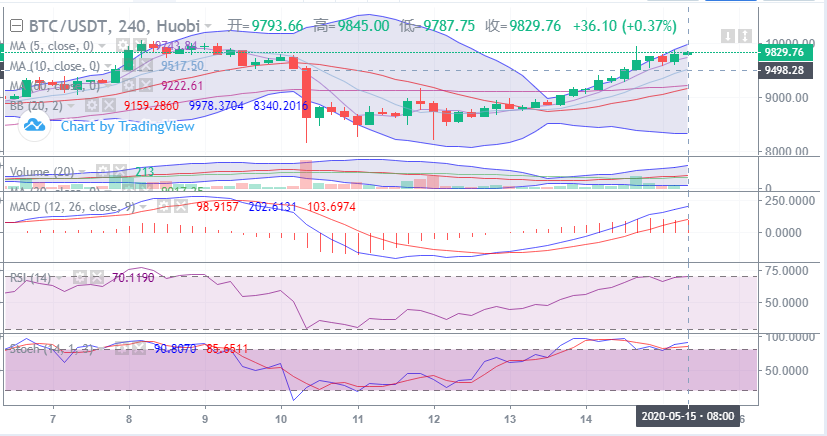The image size is (827, 436).
Task: Toggle the right pane arrow button near the price axis
Action: pos(745,35)
